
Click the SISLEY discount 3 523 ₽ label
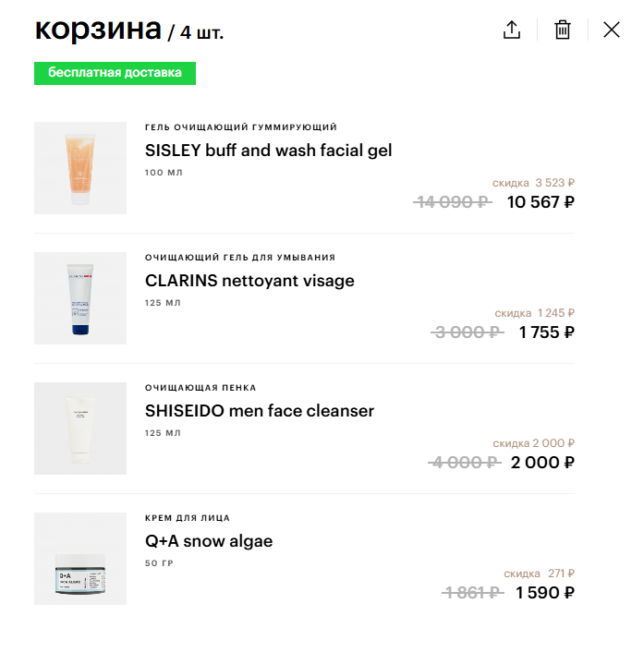tap(533, 183)
